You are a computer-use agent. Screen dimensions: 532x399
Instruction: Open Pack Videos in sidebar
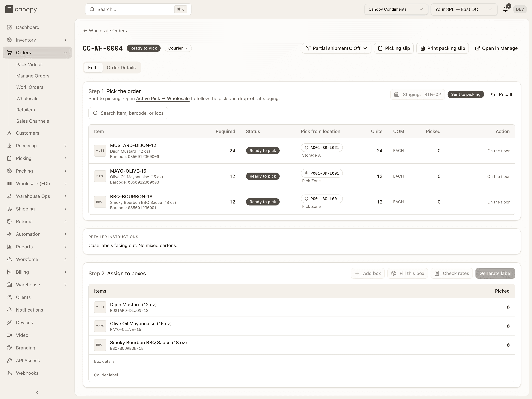click(29, 65)
